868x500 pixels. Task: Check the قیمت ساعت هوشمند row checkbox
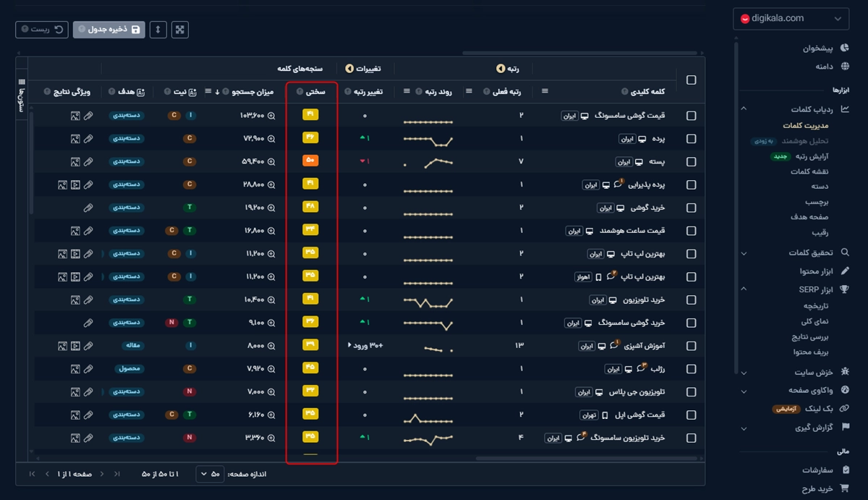coord(691,231)
